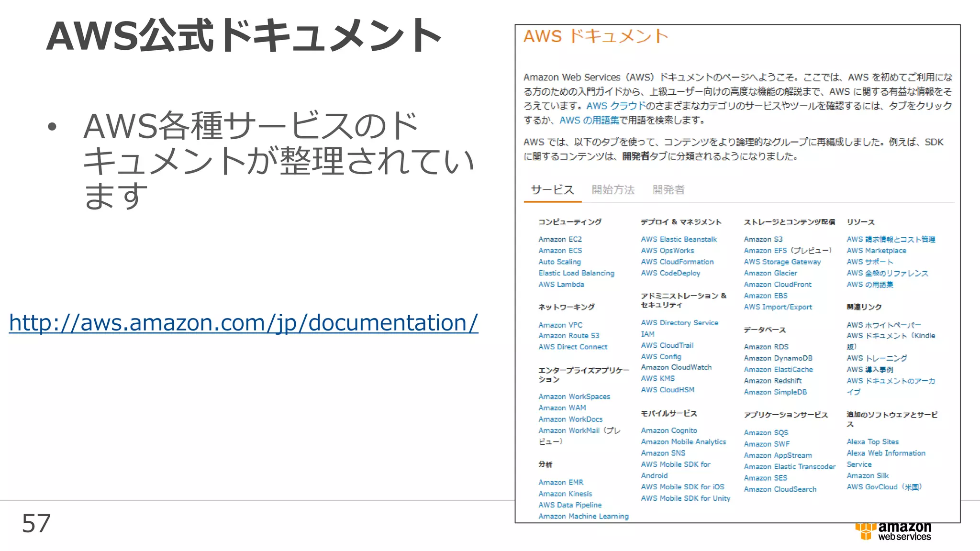Open Amazon ElastiCache link
The height and width of the screenshot is (551, 980).
click(779, 370)
